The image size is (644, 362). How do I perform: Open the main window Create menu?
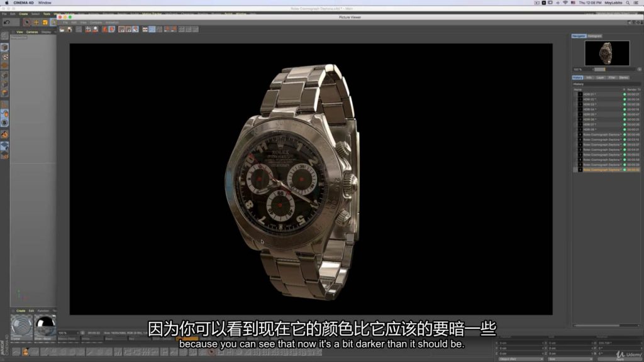23,14
